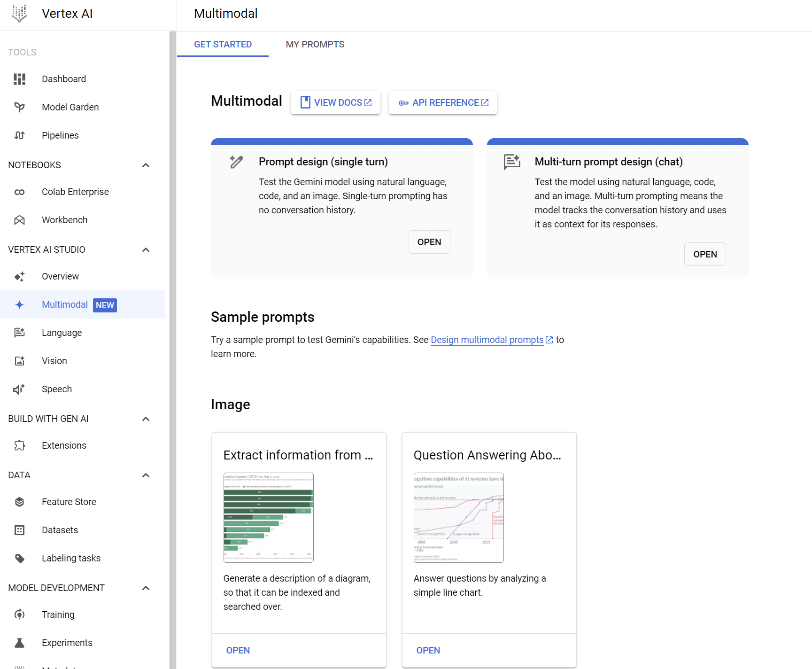Viewport: 812px width, 669px height.
Task: Click the single turn prompt design wand icon
Action: [x=236, y=162]
